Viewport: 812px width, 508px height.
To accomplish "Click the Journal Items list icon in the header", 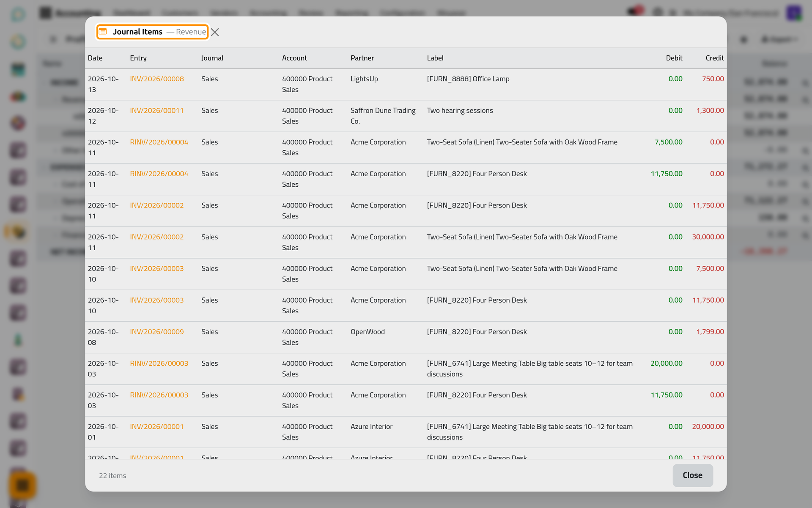I will pyautogui.click(x=103, y=32).
